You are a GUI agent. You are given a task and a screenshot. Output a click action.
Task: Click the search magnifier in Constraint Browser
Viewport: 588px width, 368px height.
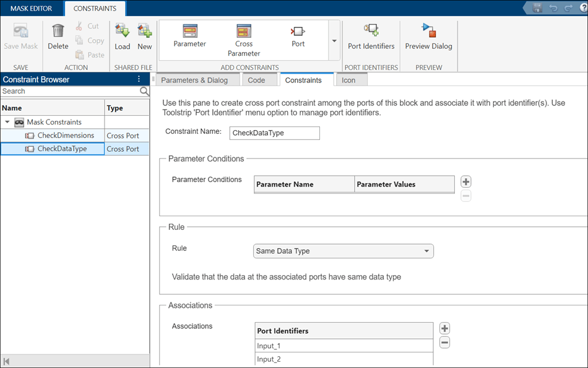pyautogui.click(x=144, y=91)
